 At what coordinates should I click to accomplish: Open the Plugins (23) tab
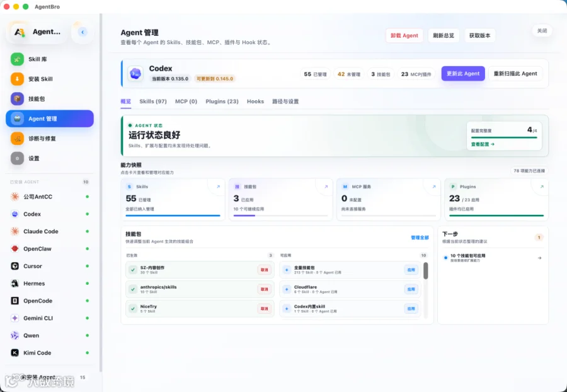(x=222, y=101)
